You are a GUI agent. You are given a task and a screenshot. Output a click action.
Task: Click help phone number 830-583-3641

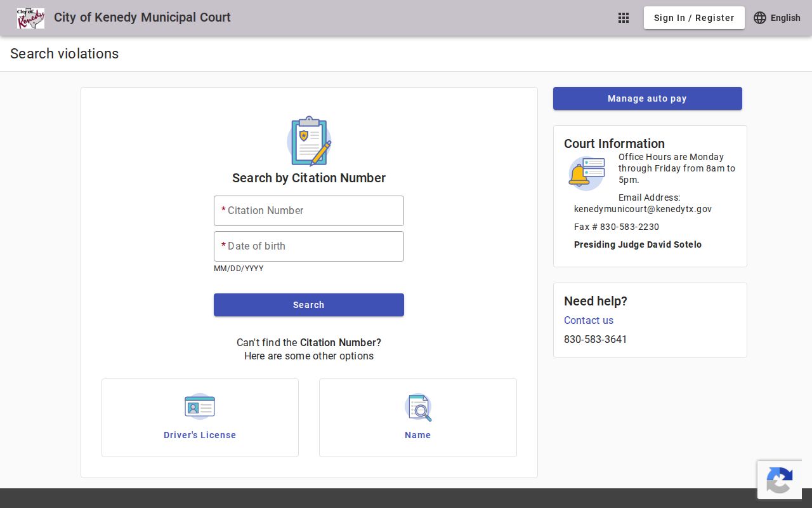[595, 339]
